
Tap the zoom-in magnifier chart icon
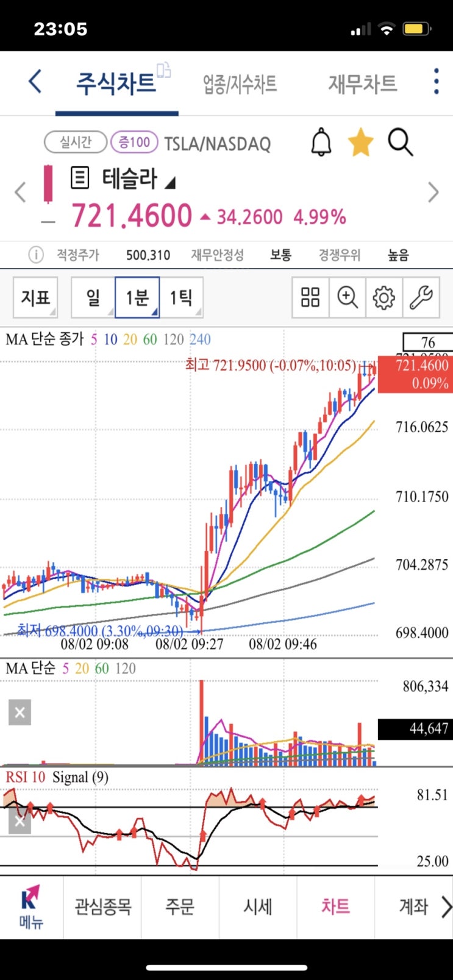point(348,297)
